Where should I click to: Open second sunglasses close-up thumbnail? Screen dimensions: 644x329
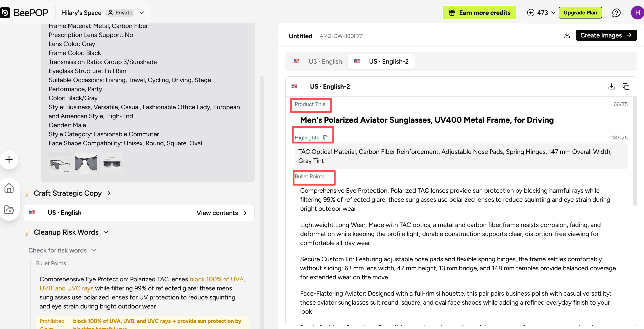(86, 163)
